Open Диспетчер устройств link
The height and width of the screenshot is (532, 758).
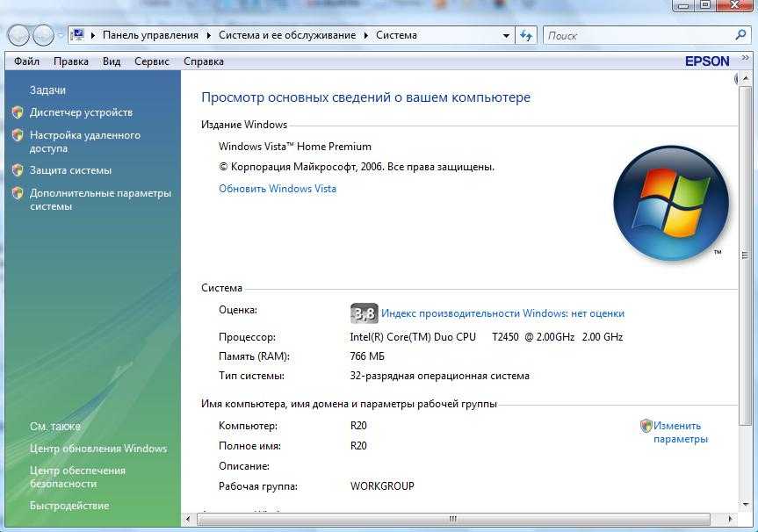(x=81, y=112)
